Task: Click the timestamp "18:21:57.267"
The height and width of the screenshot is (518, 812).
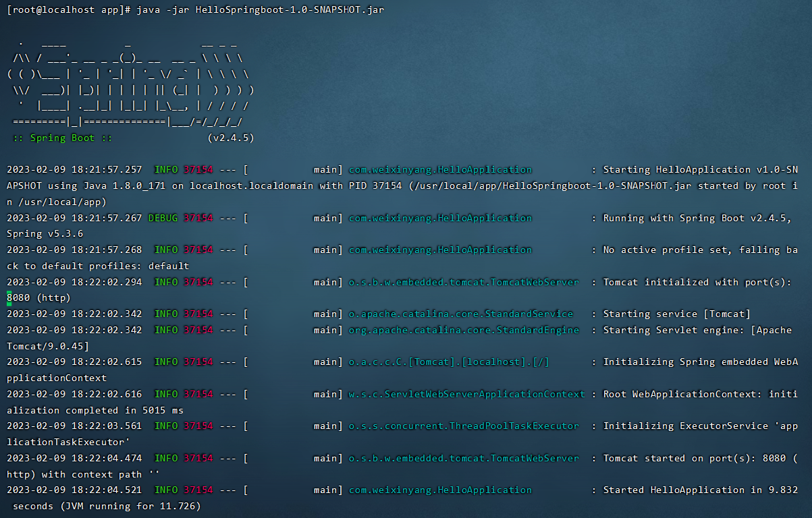Action: [107, 218]
